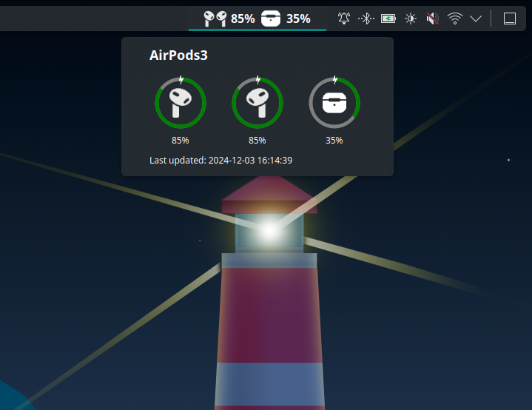532x410 pixels.
Task: Click the AirPods earbuds icon in the panel
Action: click(x=215, y=19)
